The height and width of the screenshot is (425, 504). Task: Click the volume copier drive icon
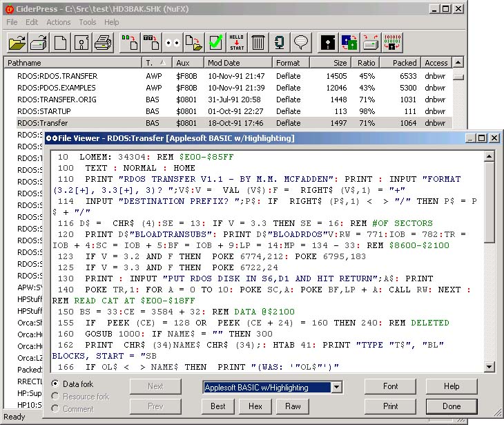(371, 42)
